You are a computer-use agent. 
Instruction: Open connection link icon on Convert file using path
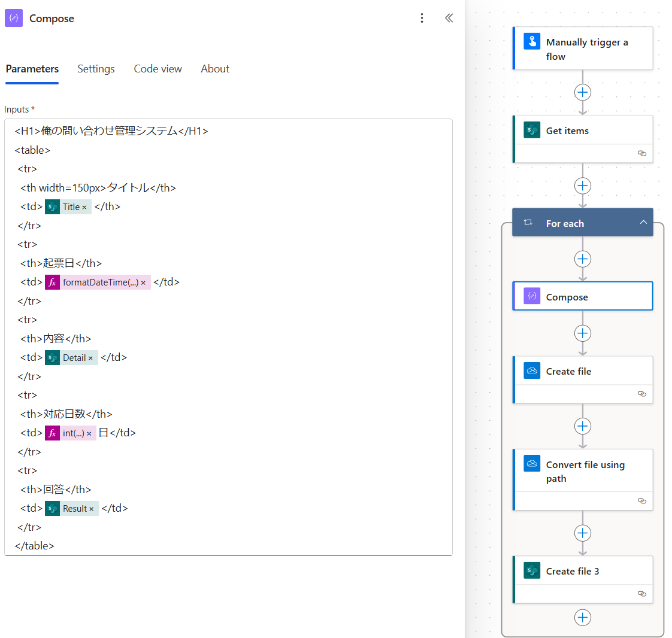point(641,501)
